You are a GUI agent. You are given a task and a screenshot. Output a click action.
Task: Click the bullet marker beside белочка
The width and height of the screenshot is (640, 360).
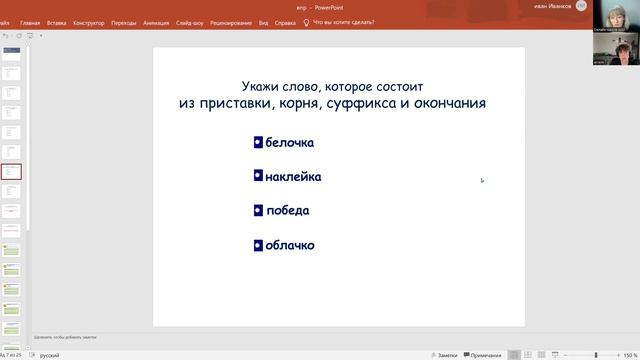[x=258, y=142]
